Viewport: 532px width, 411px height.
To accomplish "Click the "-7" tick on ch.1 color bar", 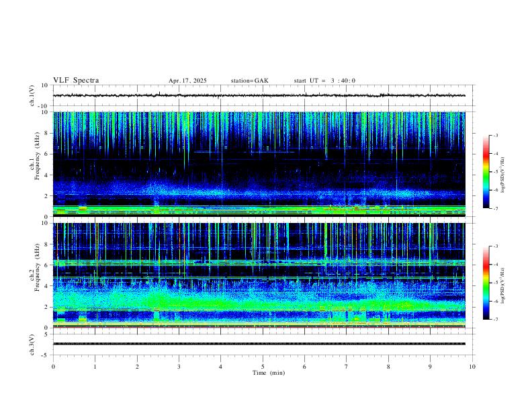I will (496, 208).
